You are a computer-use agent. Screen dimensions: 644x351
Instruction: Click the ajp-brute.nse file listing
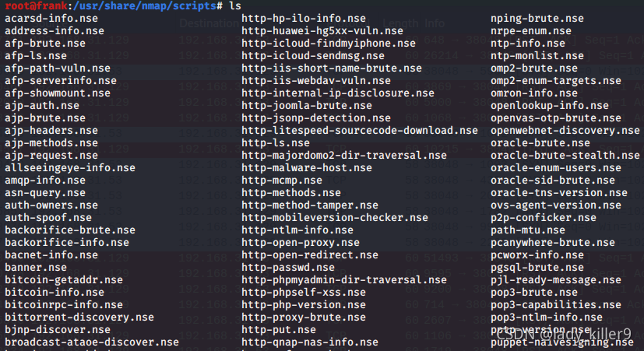[x=45, y=118]
